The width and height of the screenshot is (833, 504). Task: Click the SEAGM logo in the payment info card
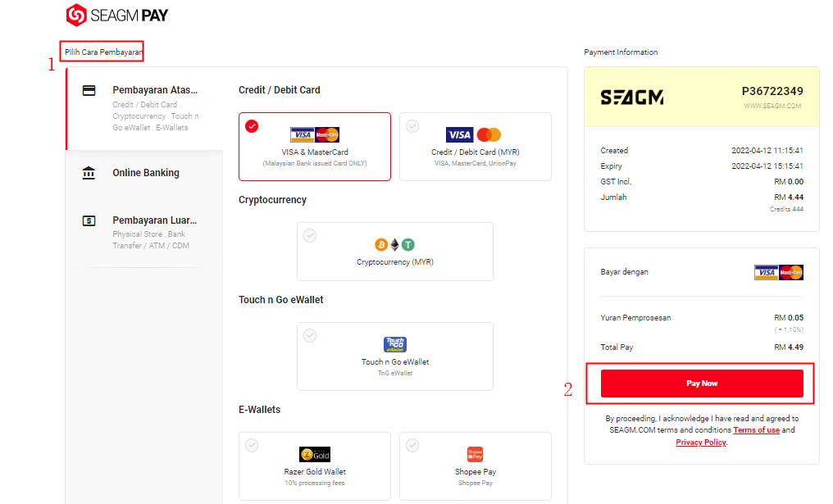point(631,98)
